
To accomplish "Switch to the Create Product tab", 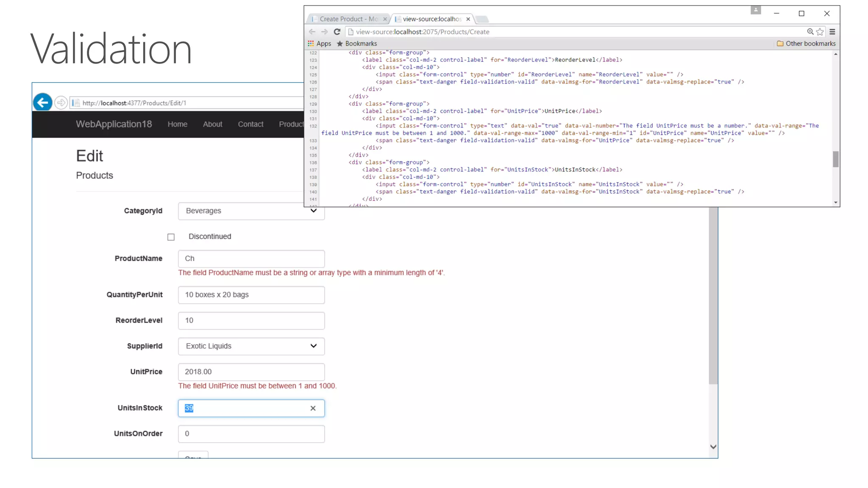I will pyautogui.click(x=348, y=19).
